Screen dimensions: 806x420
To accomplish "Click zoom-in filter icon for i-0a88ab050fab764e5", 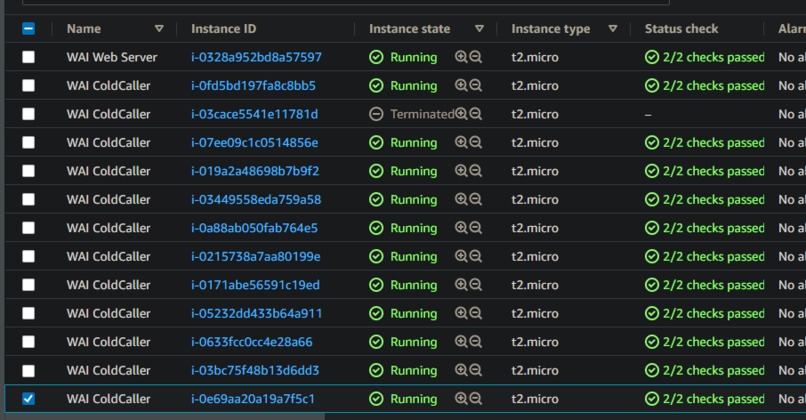I will 461,228.
